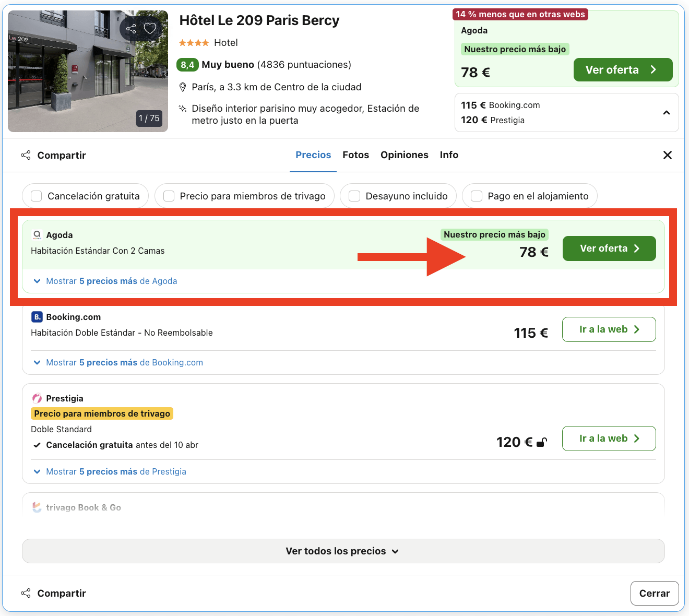Favorite the hotel with heart icon
Viewport: 689px width, 616px height.
(150, 28)
